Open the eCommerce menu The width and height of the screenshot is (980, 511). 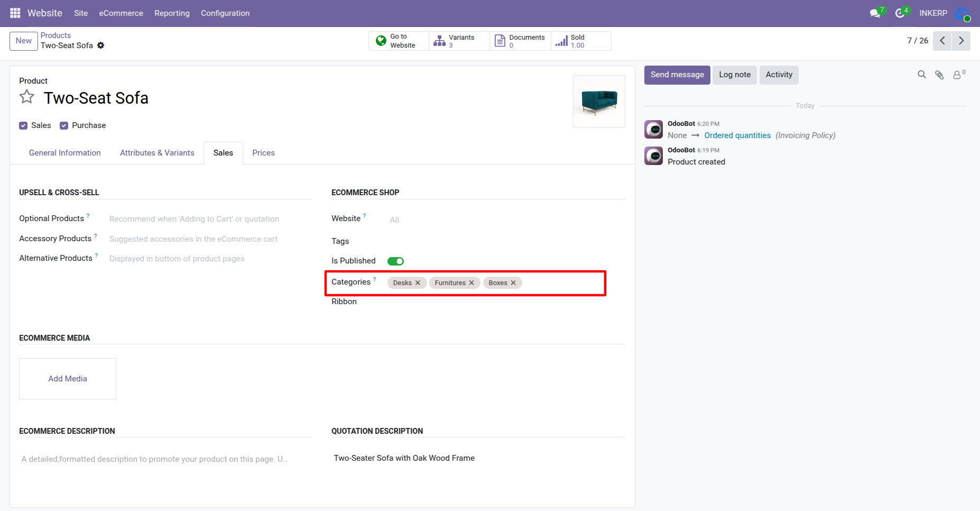click(121, 13)
